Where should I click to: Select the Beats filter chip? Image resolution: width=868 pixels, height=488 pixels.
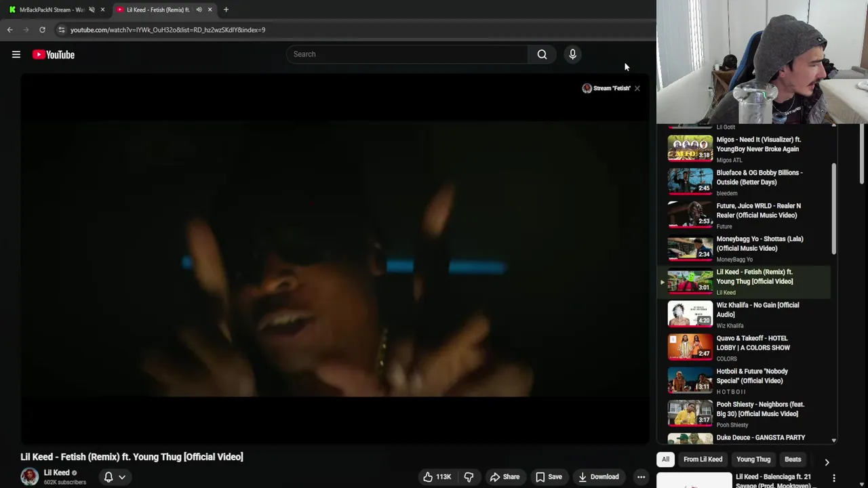tap(793, 460)
